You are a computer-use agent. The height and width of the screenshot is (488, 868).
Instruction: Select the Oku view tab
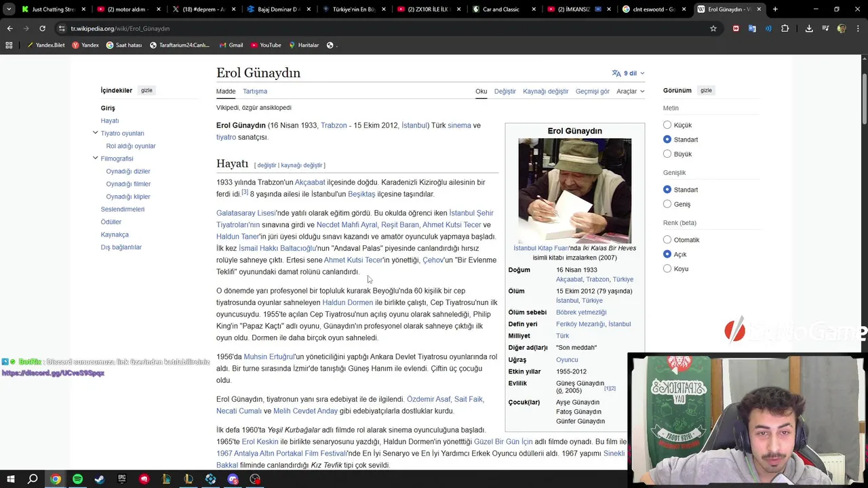point(481,91)
